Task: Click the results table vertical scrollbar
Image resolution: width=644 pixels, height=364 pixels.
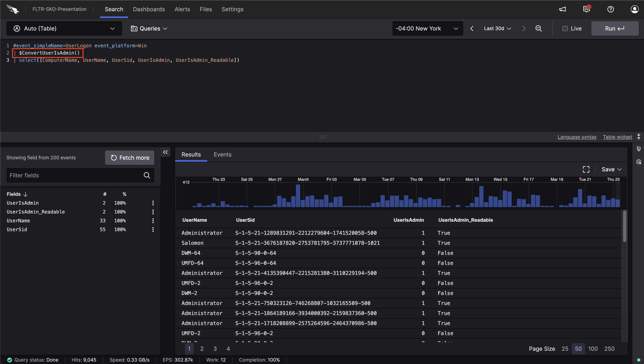Action: point(625,226)
